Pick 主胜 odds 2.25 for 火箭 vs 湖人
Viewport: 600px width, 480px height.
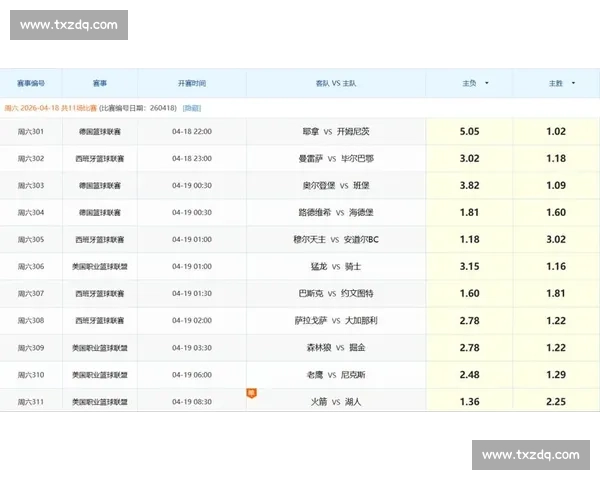coord(556,402)
